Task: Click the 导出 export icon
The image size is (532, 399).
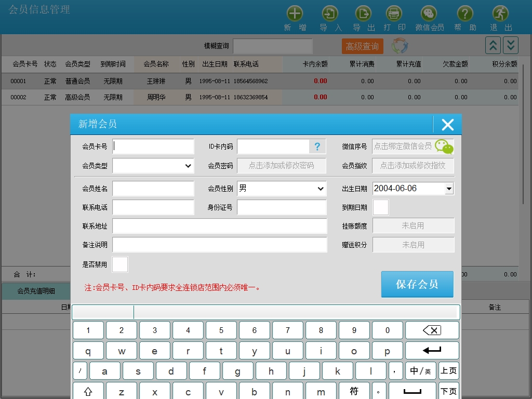Action: point(363,14)
